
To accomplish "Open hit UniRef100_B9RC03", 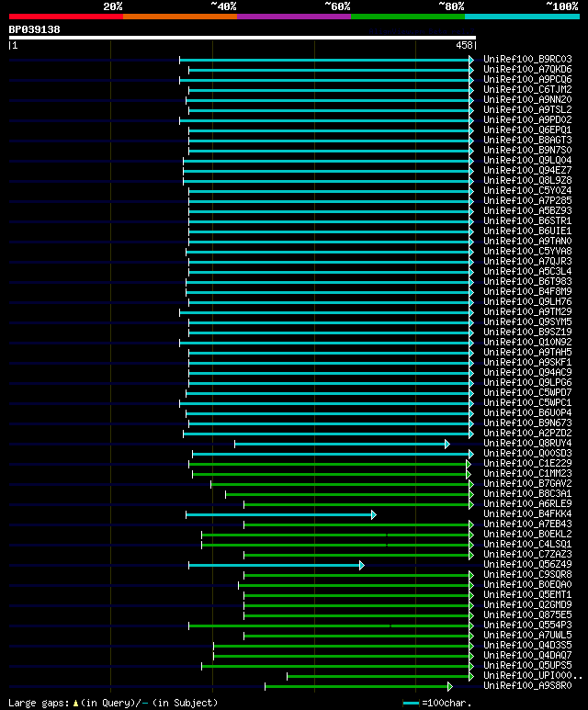I will click(x=527, y=60).
